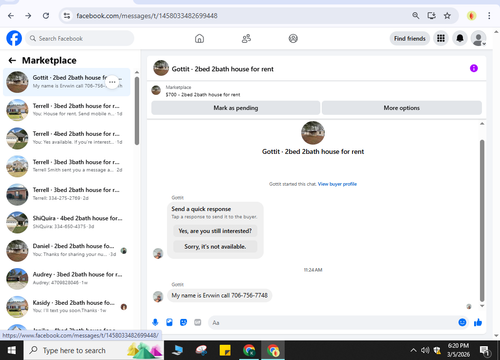Open View buyer profile link
Screen dimensions: 500x360
point(337,184)
